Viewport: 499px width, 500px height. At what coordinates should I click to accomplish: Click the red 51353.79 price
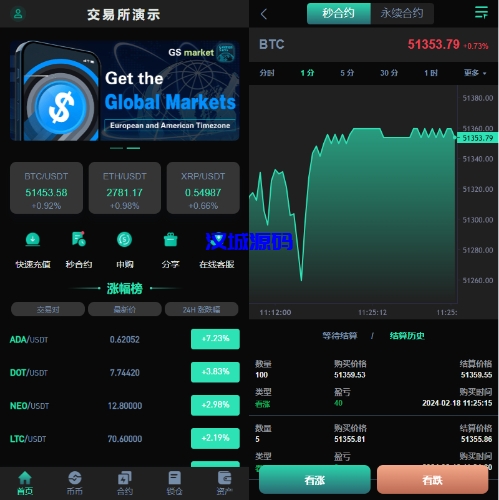point(434,44)
